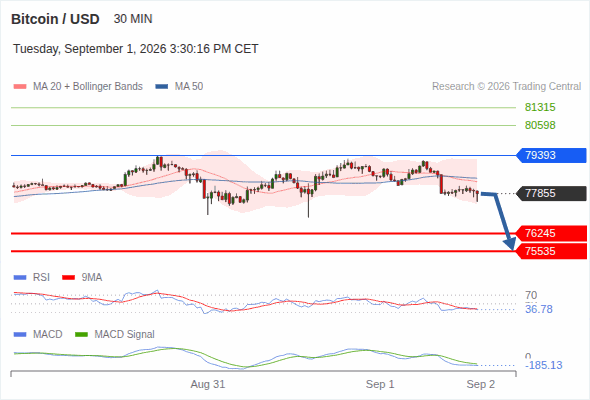Click the Bitcoin / USD title

click(55, 19)
